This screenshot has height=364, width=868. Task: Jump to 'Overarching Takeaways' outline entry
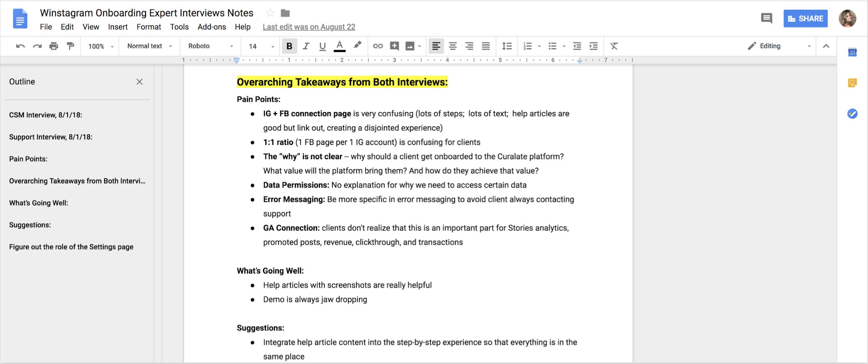[77, 181]
